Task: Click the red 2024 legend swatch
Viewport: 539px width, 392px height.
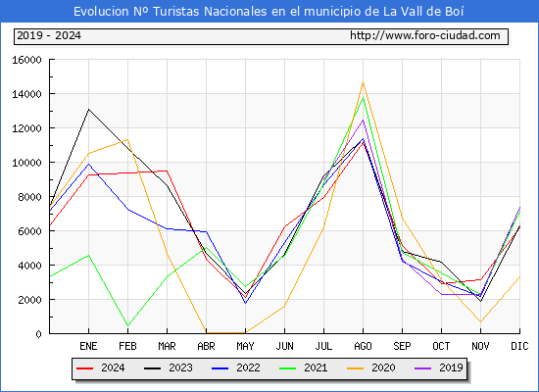Action: tap(84, 368)
